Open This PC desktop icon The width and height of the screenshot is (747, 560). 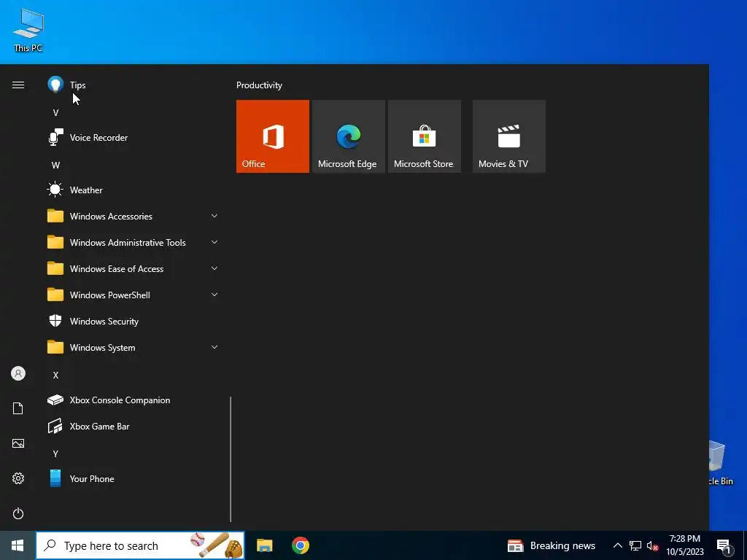[28, 31]
